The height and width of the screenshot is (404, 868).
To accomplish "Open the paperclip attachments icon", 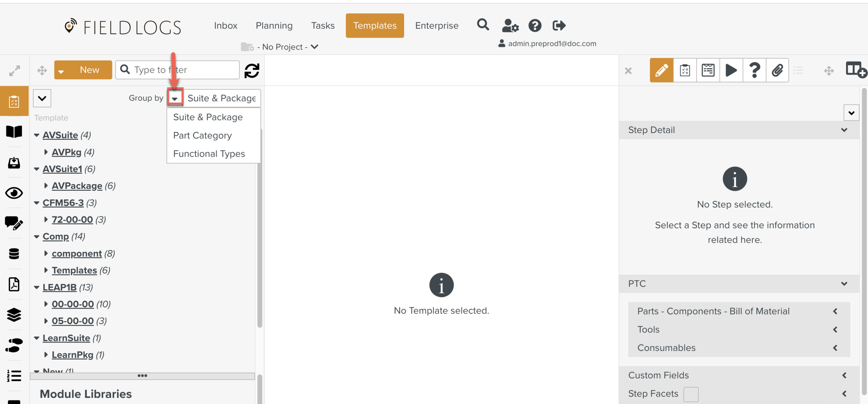I will click(x=777, y=71).
